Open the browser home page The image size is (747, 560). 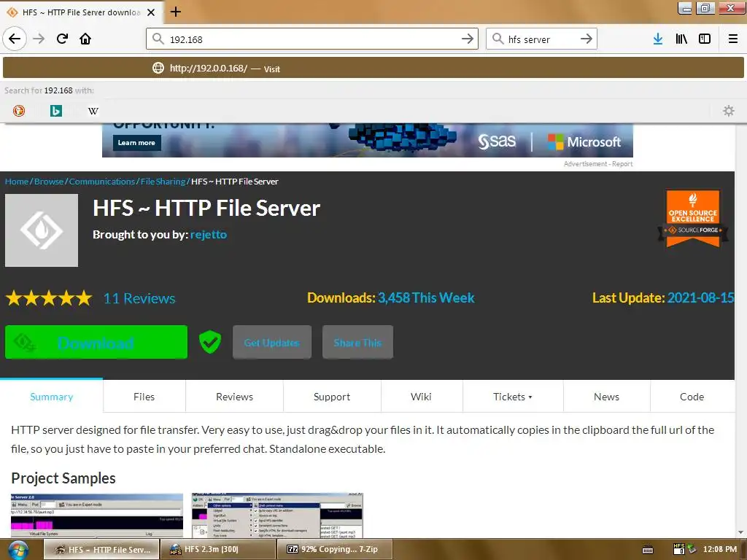point(85,39)
